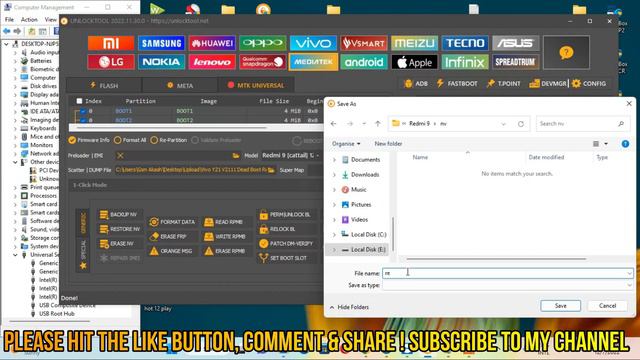Switch to the FLASH tab

pos(104,85)
